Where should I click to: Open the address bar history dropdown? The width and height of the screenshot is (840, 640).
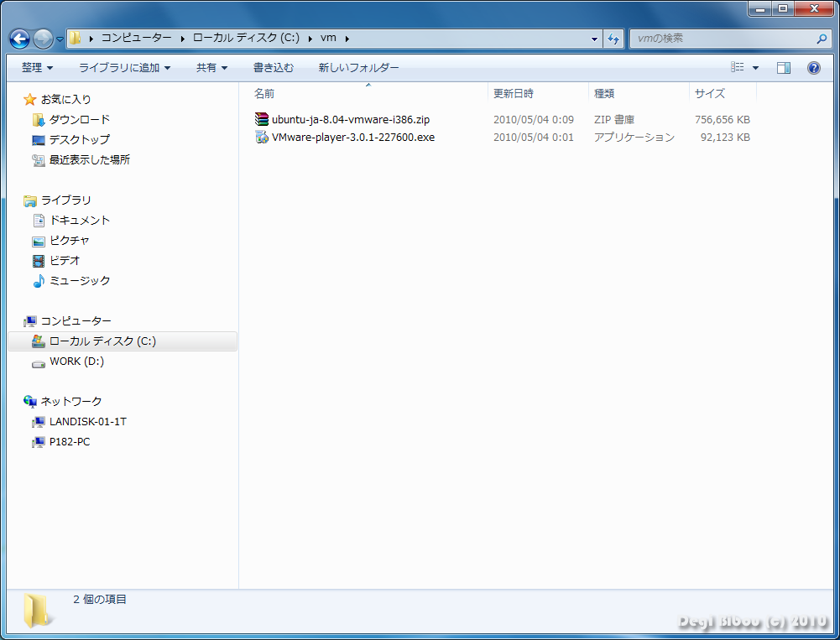pos(594,39)
